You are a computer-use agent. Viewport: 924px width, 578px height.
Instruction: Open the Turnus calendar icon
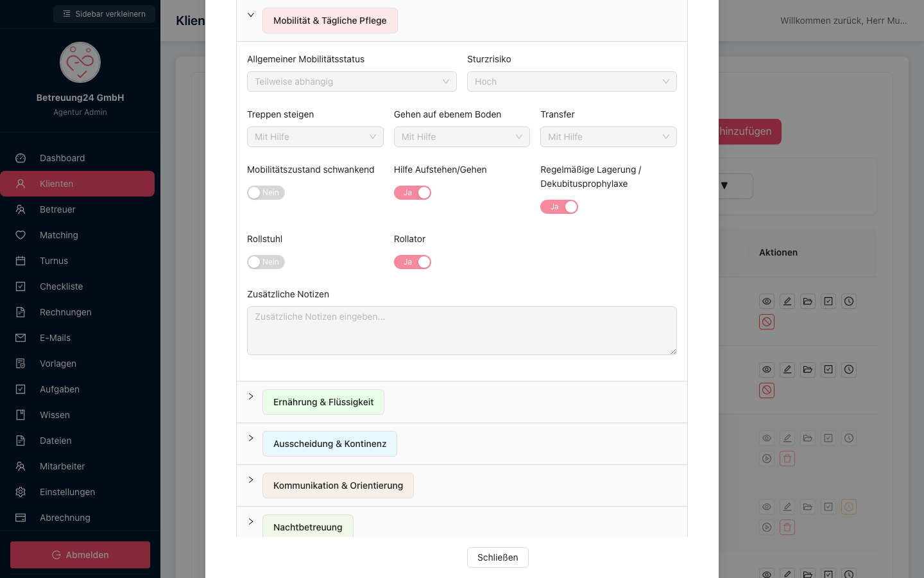point(21,261)
